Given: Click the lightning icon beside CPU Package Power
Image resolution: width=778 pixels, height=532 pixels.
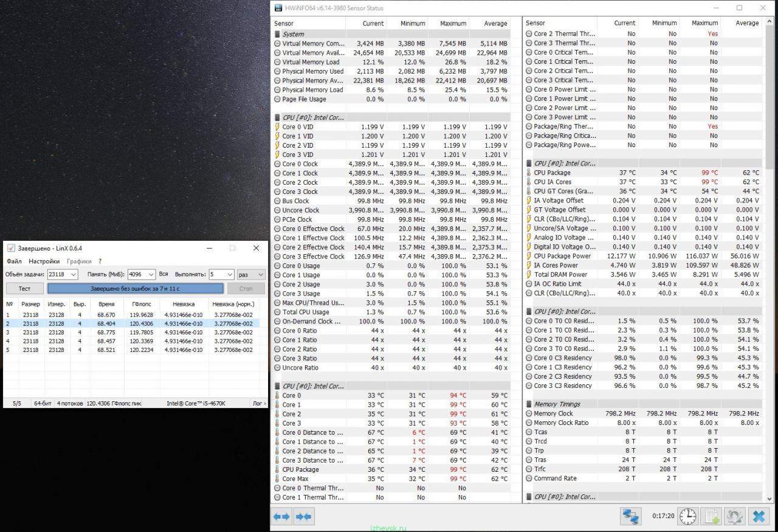Looking at the screenshot, I should click(529, 256).
